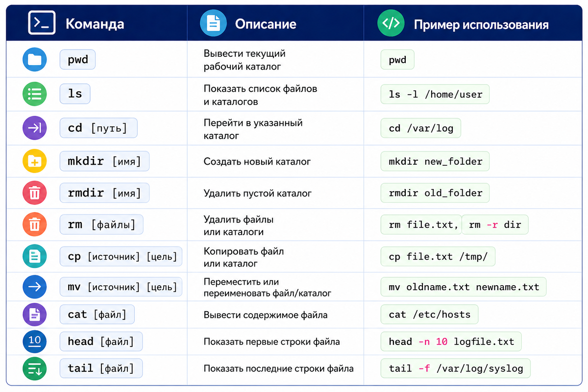This screenshot has height=392, width=588.
Task: Click the "ls -l /home/user" example chip
Action: click(x=435, y=94)
